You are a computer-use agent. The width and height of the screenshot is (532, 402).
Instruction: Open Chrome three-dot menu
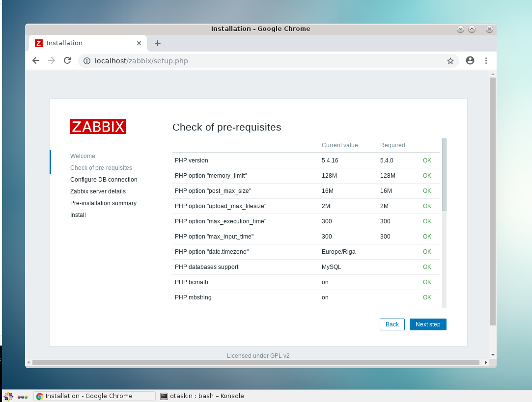pos(486,61)
